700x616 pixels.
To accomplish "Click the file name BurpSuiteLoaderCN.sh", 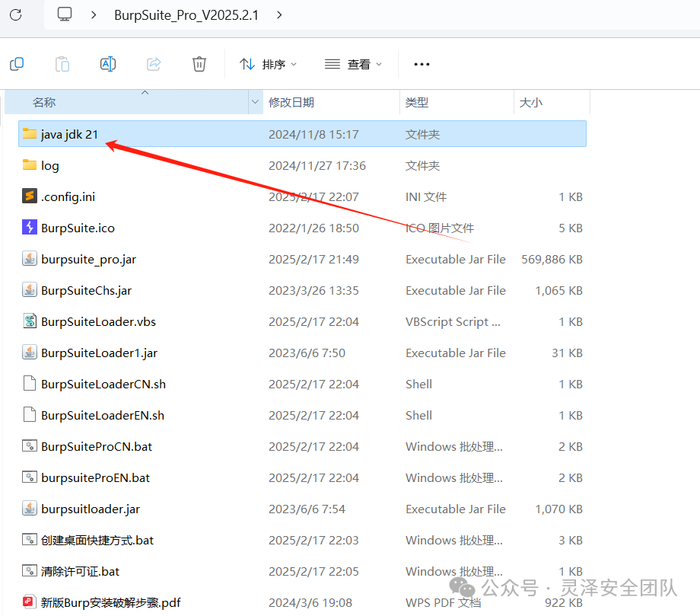I will point(103,385).
